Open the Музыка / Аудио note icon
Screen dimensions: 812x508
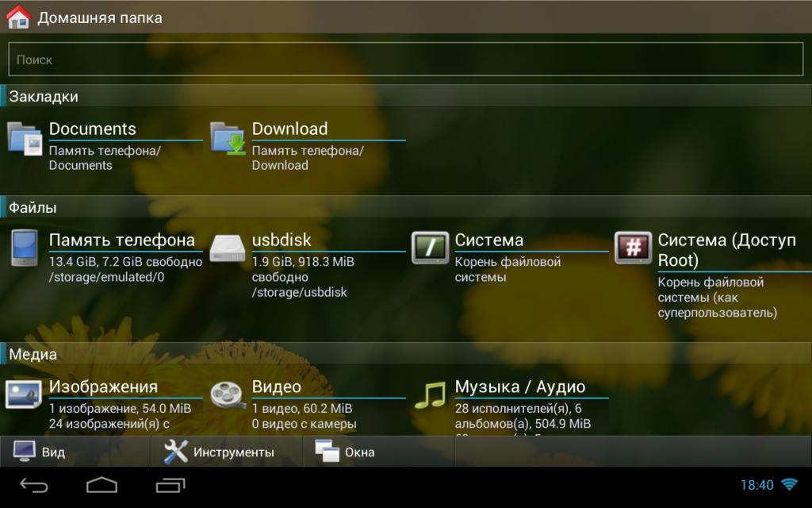click(431, 394)
